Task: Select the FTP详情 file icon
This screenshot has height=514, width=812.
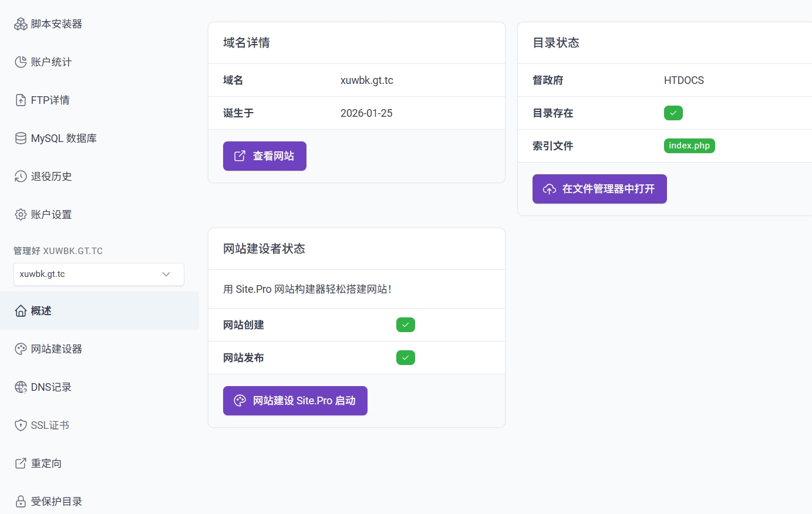Action: [21, 100]
